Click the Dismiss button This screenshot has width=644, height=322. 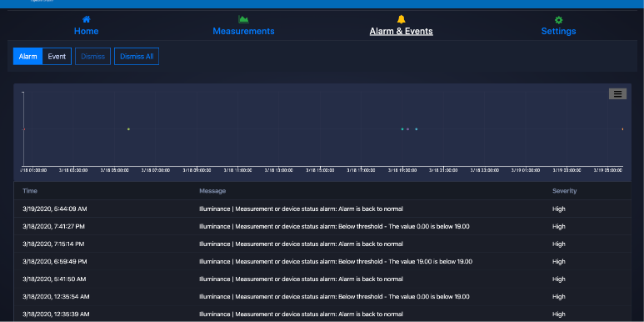click(x=92, y=57)
